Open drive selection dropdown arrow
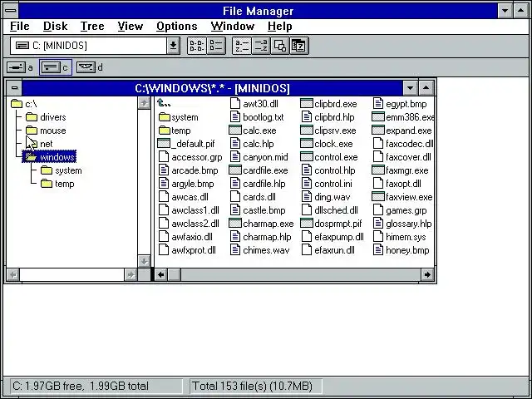The height and width of the screenshot is (399, 532). pos(173,46)
